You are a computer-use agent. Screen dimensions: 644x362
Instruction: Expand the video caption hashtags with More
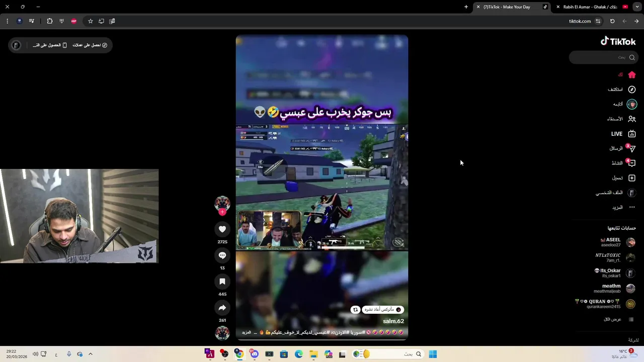pyautogui.click(x=246, y=332)
